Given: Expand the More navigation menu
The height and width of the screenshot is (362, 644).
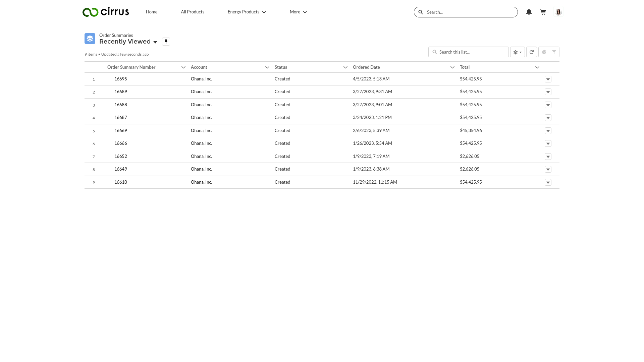Looking at the screenshot, I should pyautogui.click(x=298, y=12).
